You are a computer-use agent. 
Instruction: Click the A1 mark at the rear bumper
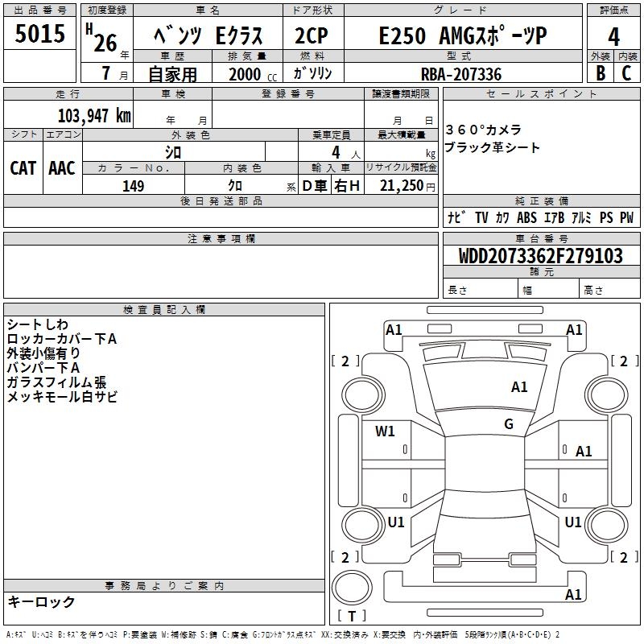(573, 595)
